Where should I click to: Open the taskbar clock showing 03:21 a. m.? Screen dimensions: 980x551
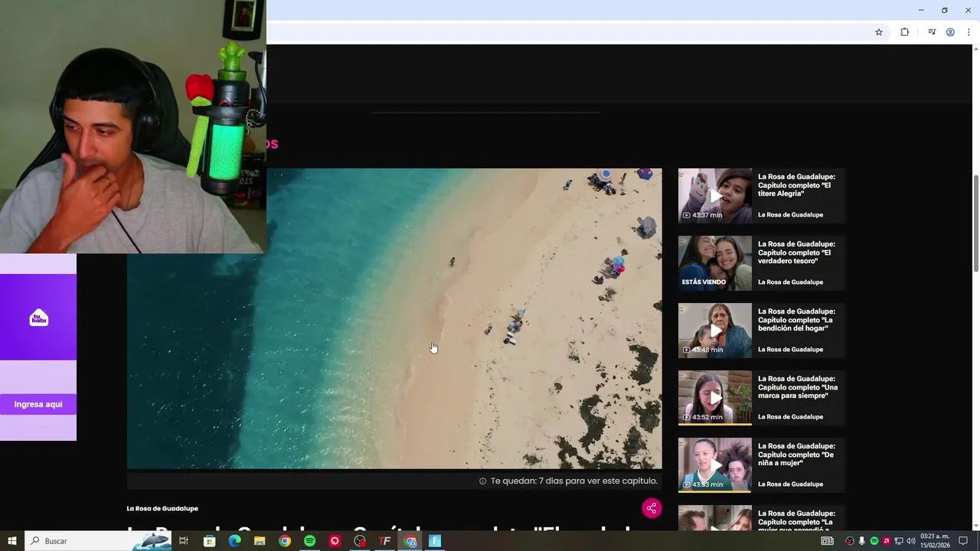[935, 541]
